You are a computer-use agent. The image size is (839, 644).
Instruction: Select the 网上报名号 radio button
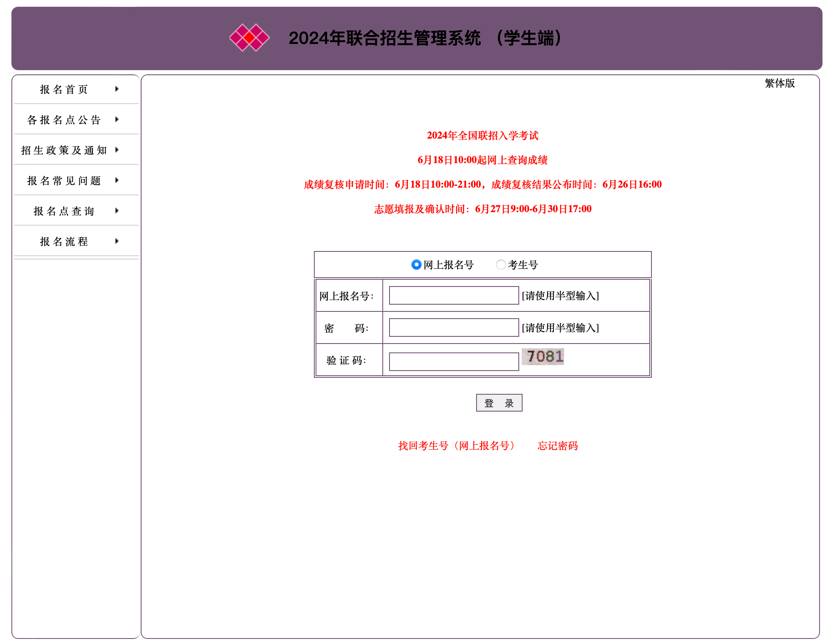coord(416,265)
